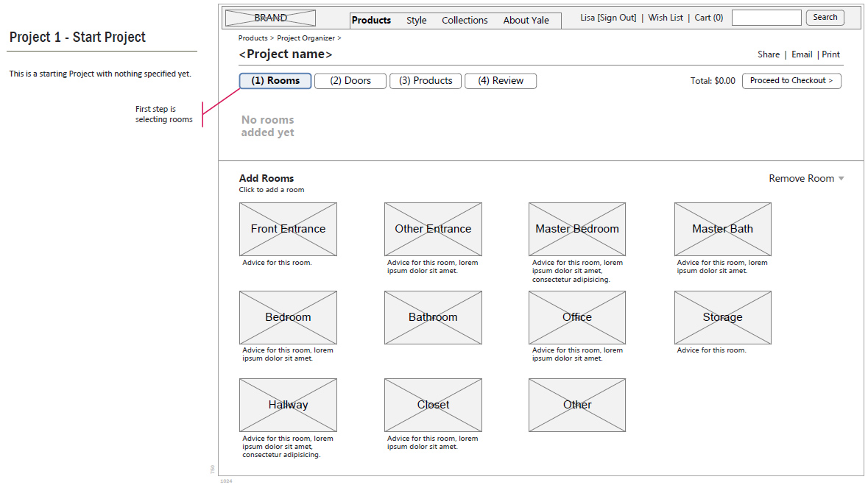Screen dimensions: 868x485
Task: Add the Hallway room
Action: click(288, 405)
